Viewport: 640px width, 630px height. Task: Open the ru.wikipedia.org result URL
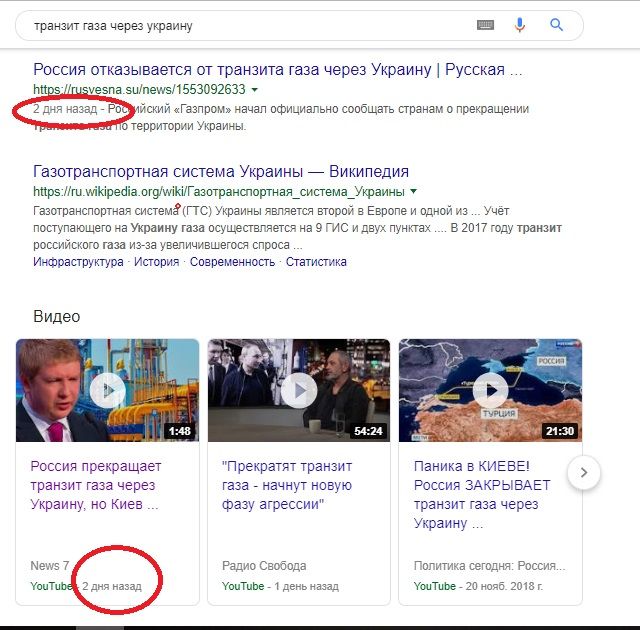pyautogui.click(x=219, y=191)
